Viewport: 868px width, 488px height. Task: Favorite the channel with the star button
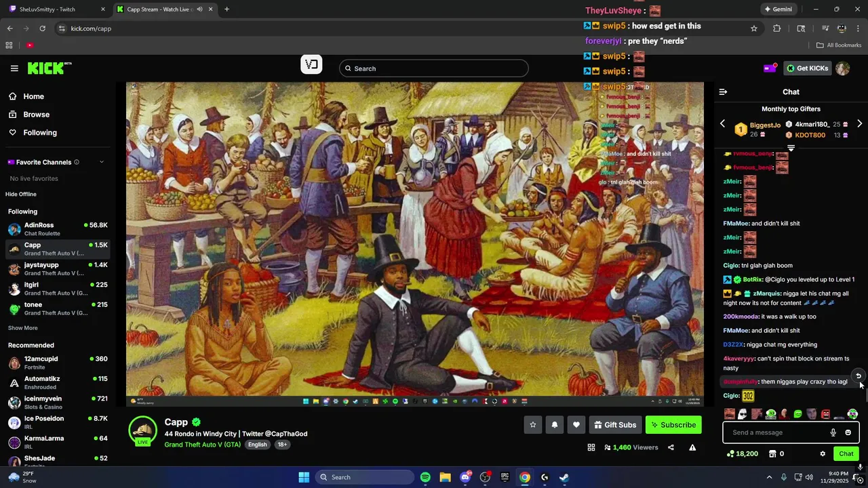click(533, 425)
